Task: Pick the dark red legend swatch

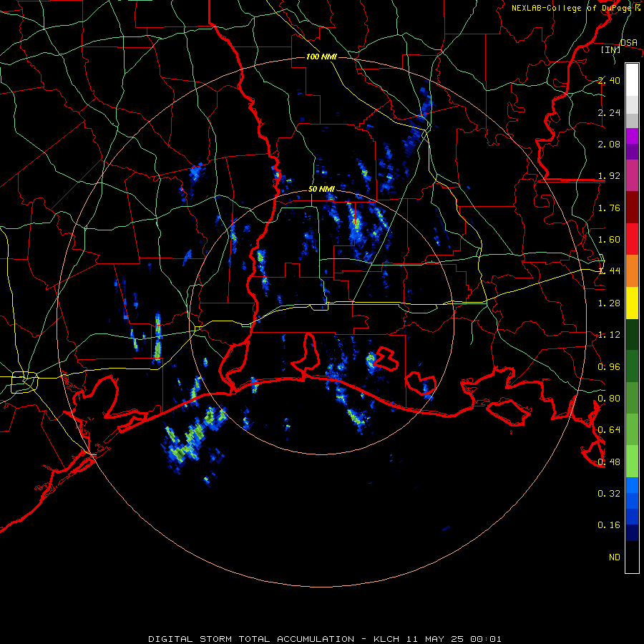Action: (632, 208)
